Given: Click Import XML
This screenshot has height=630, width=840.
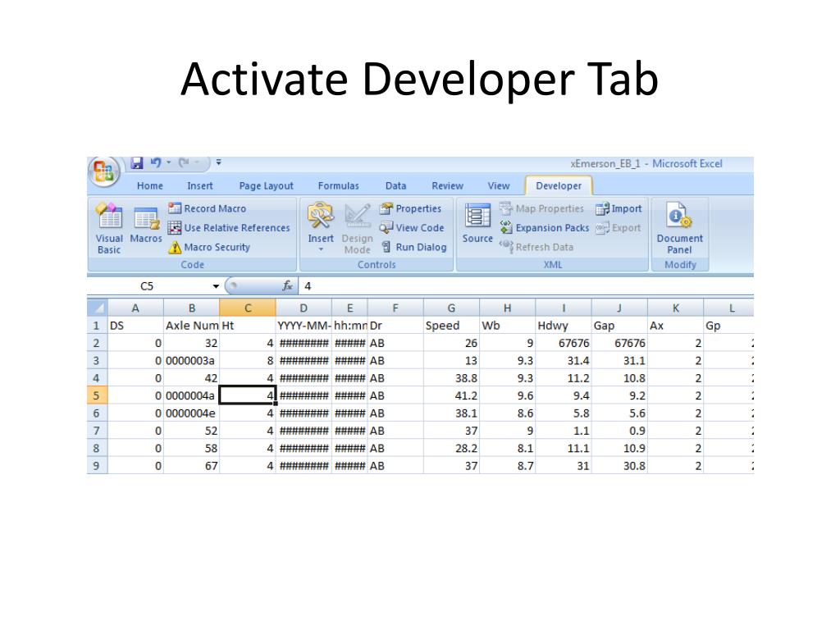Looking at the screenshot, I should [619, 208].
